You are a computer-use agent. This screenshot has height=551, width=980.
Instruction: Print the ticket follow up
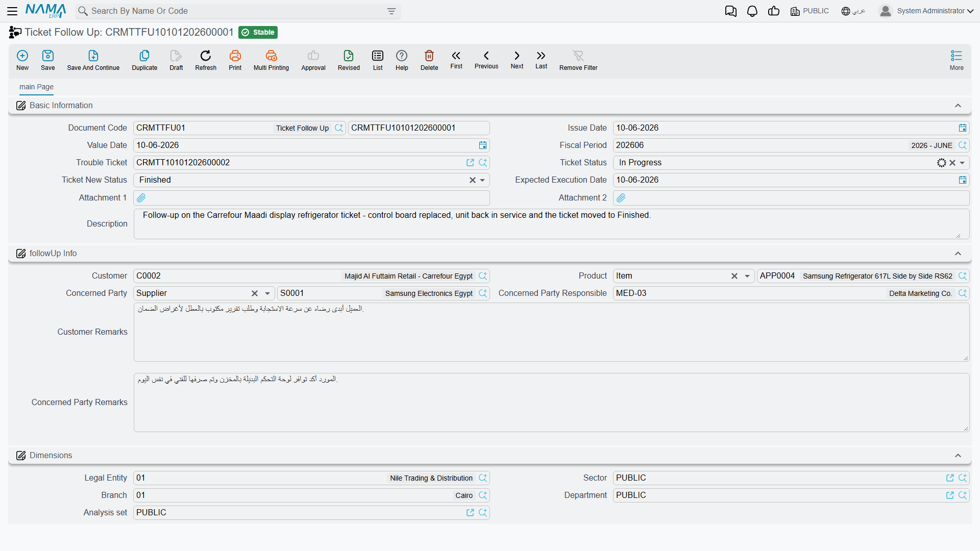(x=235, y=60)
